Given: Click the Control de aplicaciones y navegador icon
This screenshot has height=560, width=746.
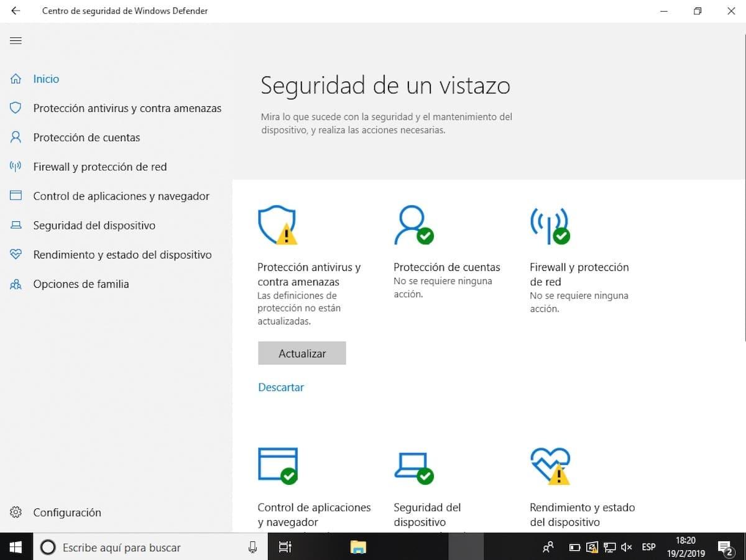Looking at the screenshot, I should [x=16, y=196].
